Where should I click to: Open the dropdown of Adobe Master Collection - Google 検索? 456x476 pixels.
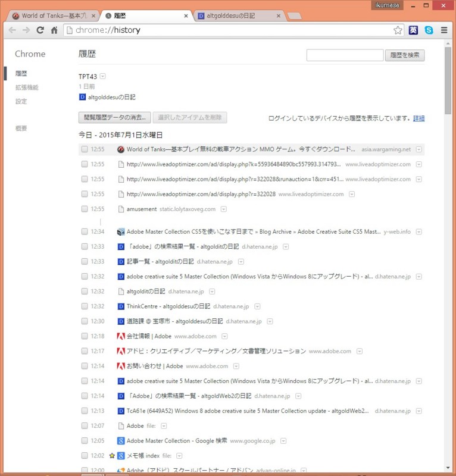click(x=283, y=441)
